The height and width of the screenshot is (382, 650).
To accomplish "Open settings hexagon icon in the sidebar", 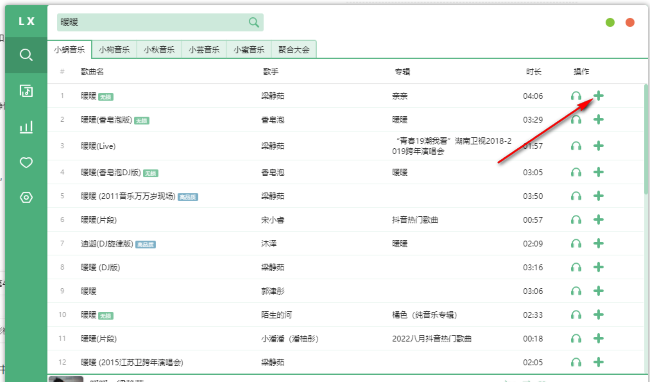I will pyautogui.click(x=26, y=198).
